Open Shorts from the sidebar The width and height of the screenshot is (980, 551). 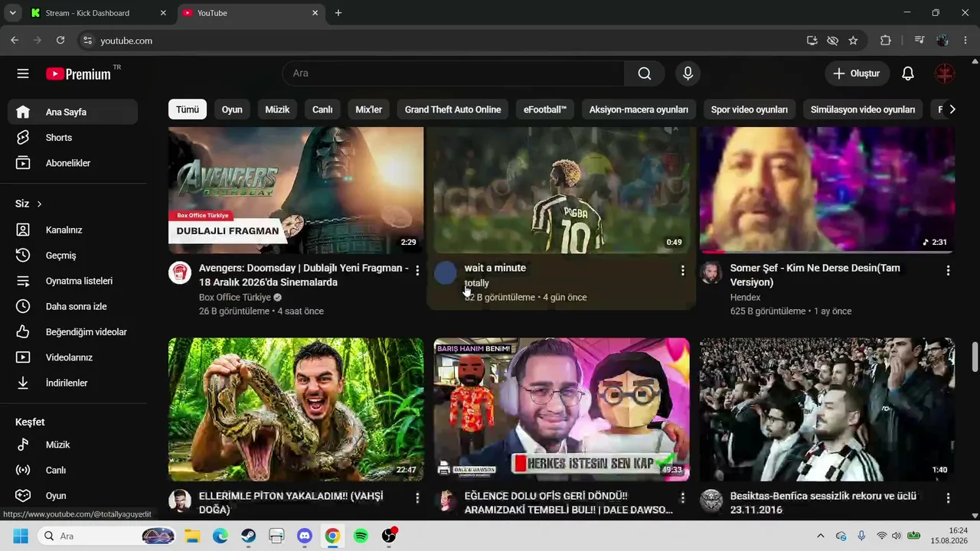coord(73,138)
